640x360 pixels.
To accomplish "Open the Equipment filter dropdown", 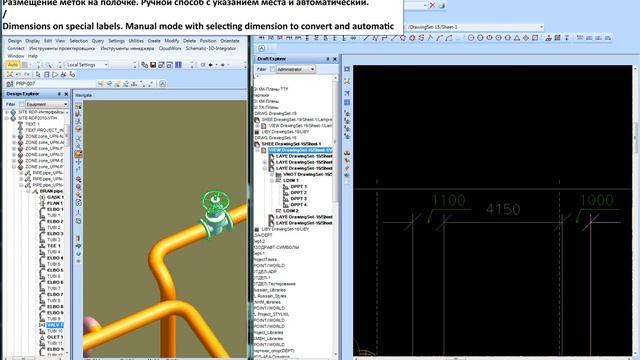I will pyautogui.click(x=47, y=104).
